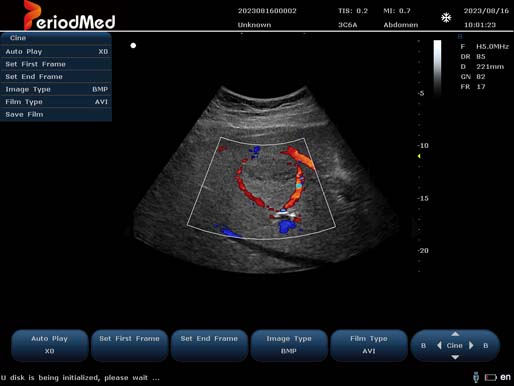514x386 pixels.
Task: Change Film Type AVI in Cine menu
Action: point(56,102)
